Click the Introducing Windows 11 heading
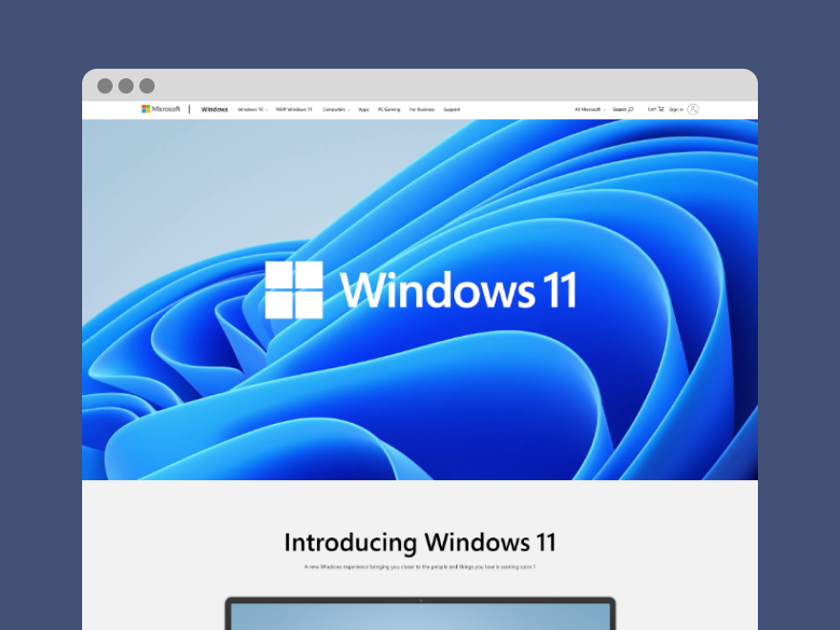Viewport: 840px width, 630px height. point(420,542)
